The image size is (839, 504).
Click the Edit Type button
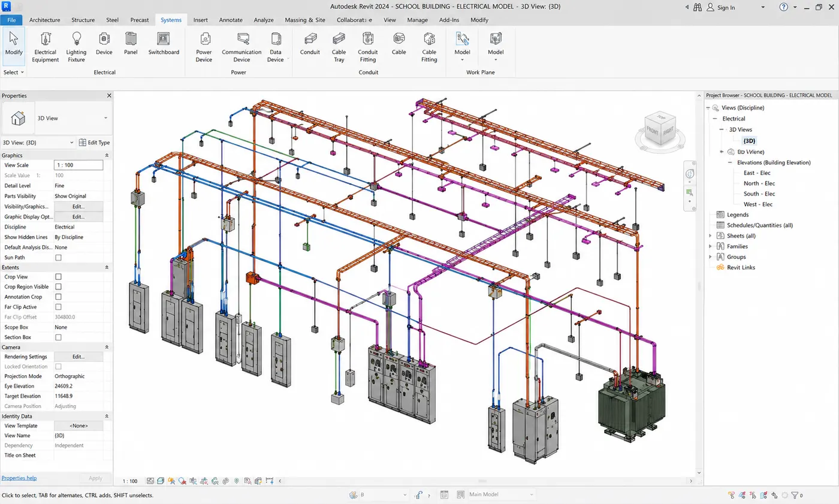point(95,143)
